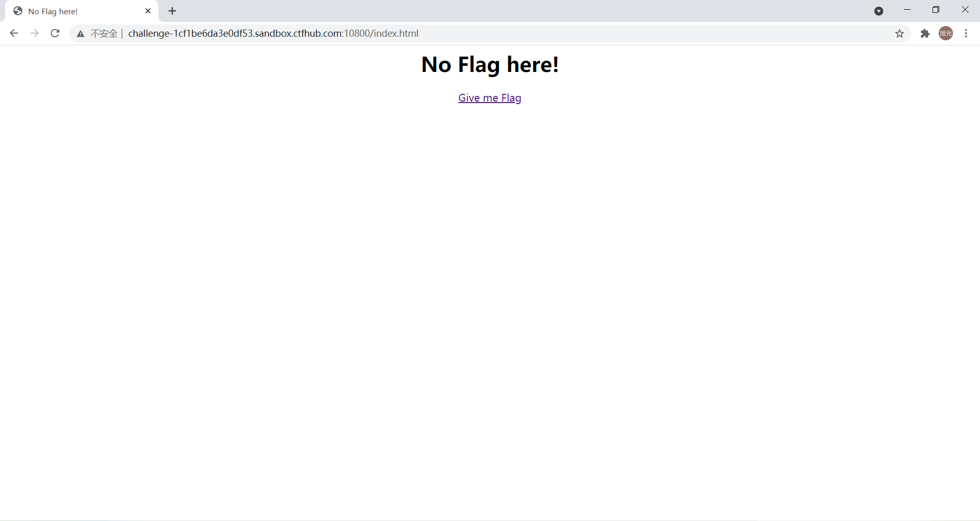Close the "No Flag here!" tab
This screenshot has width=980, height=521.
point(148,11)
